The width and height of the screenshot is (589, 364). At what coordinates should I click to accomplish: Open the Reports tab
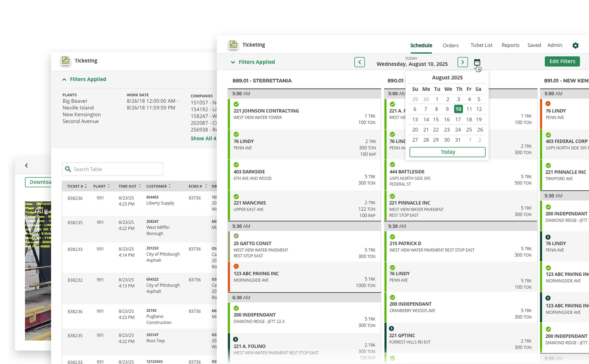pos(510,45)
